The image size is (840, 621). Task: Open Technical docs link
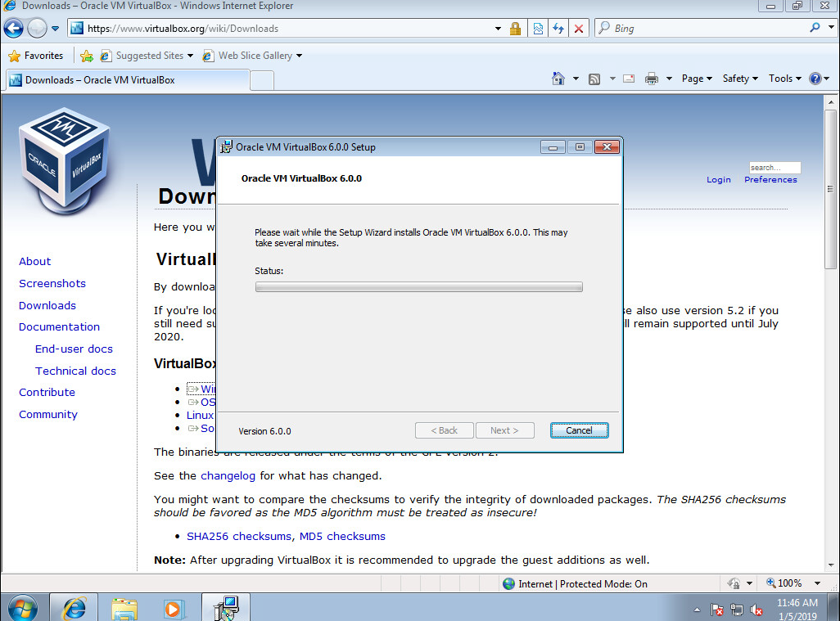(x=75, y=371)
